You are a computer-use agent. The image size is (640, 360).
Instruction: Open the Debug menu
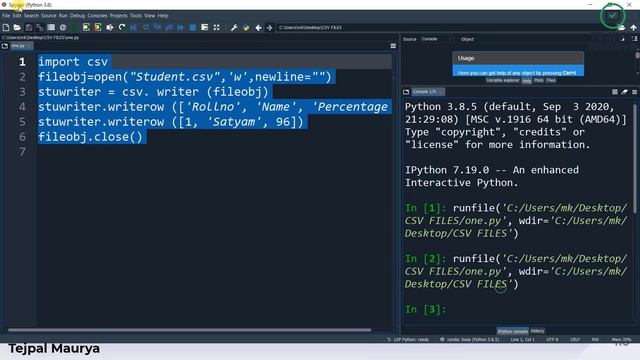click(77, 16)
